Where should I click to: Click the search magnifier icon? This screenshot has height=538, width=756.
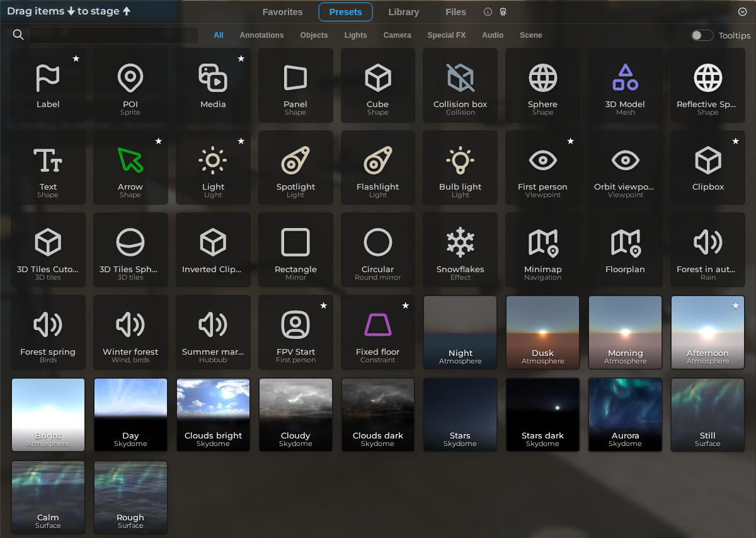tap(18, 35)
